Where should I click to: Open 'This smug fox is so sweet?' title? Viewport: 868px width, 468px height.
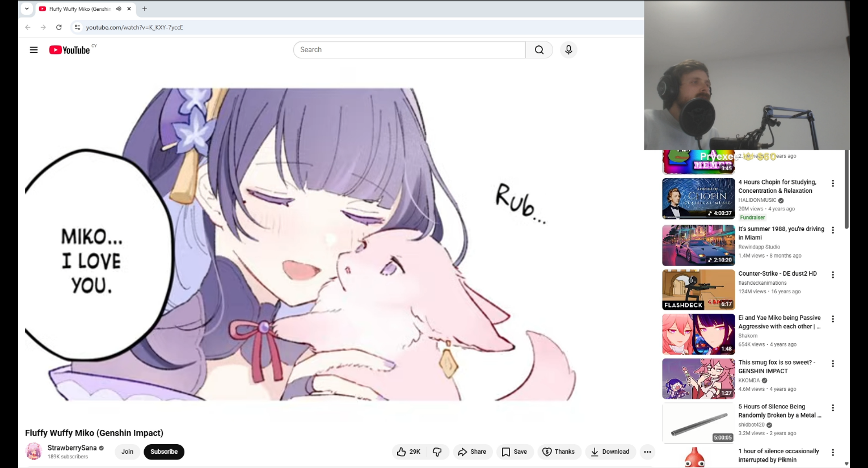pos(777,366)
